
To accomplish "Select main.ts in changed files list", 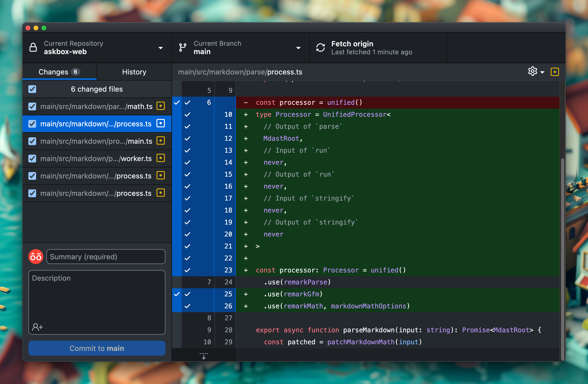I will click(x=97, y=141).
